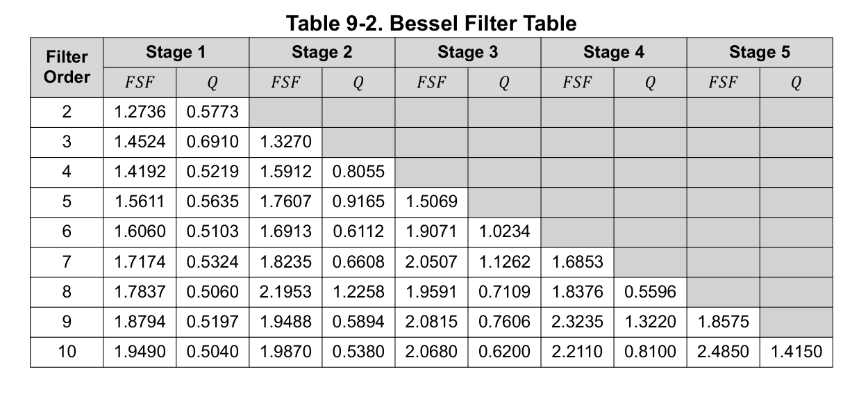Click the 2.4850 cell in bottom row

tap(723, 352)
